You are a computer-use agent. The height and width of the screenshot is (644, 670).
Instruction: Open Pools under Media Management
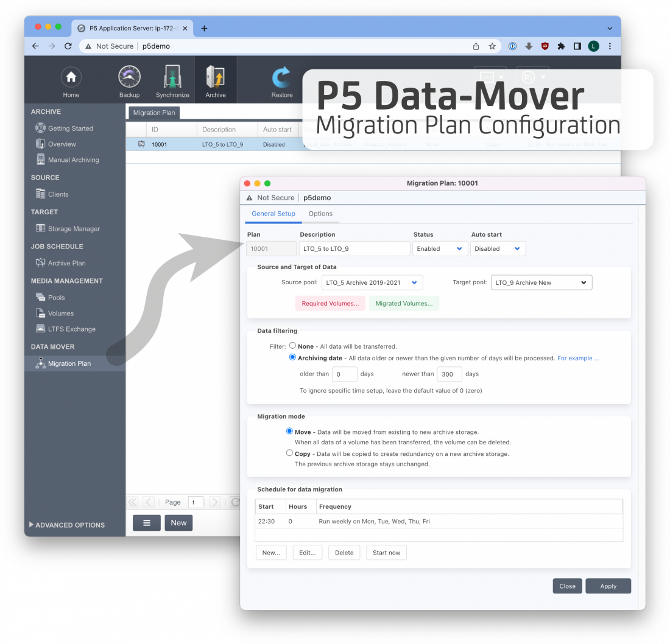[51, 298]
